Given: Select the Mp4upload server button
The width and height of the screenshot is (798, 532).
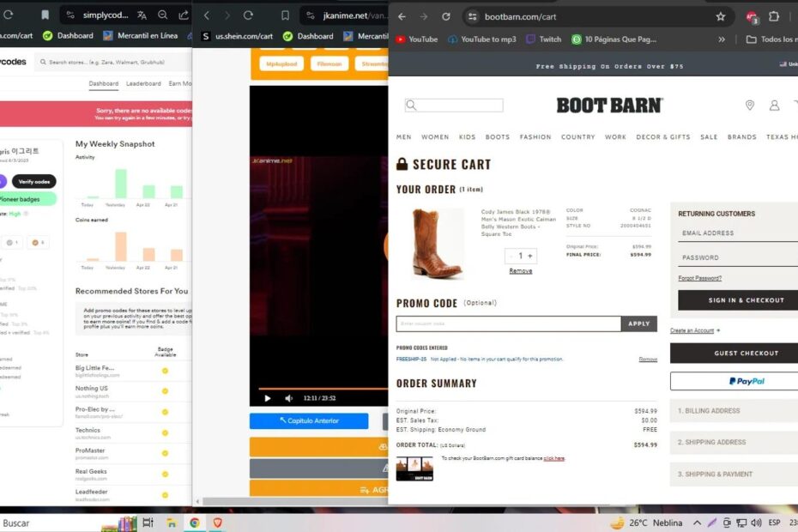Looking at the screenshot, I should [281, 64].
